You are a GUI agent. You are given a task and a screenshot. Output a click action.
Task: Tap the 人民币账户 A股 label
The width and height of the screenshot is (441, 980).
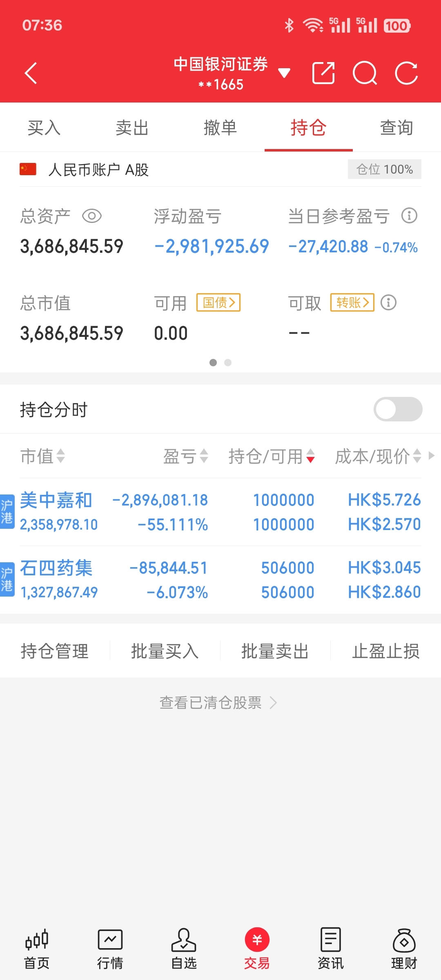pos(98,169)
